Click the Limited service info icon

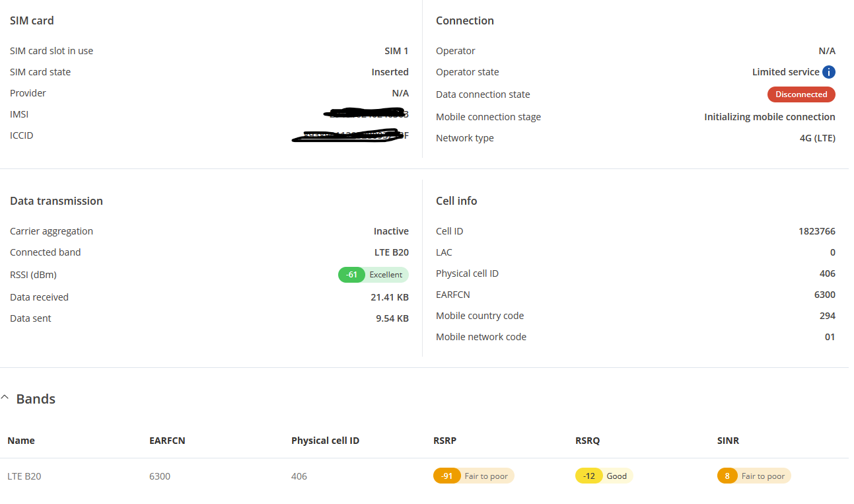pos(829,72)
